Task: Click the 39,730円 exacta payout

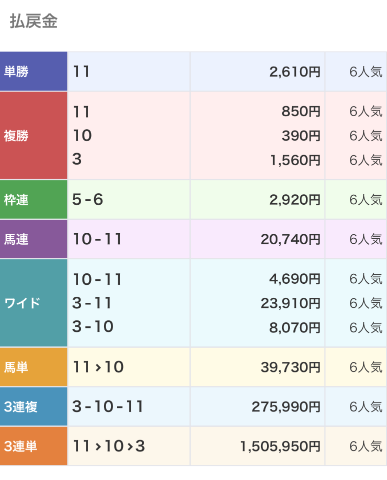Action: (290, 367)
